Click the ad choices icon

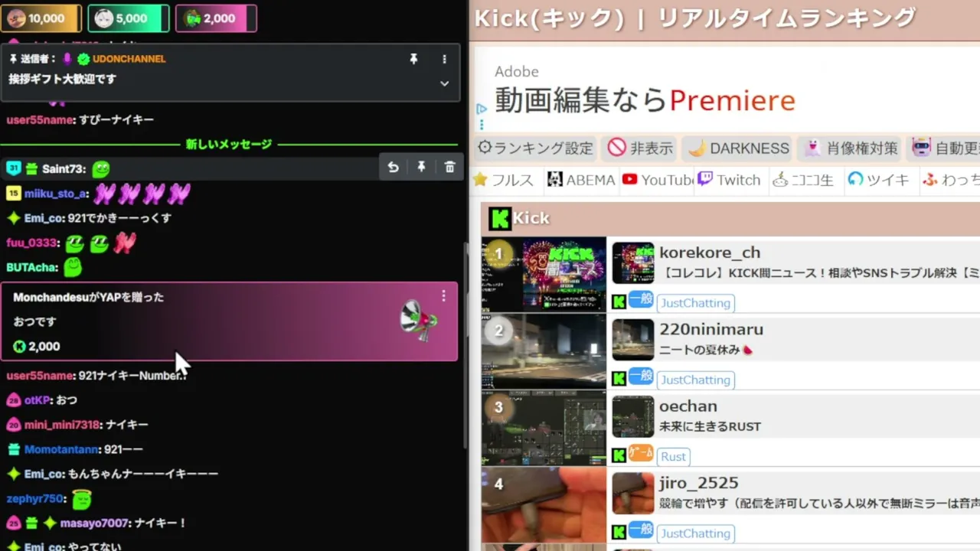pos(481,109)
